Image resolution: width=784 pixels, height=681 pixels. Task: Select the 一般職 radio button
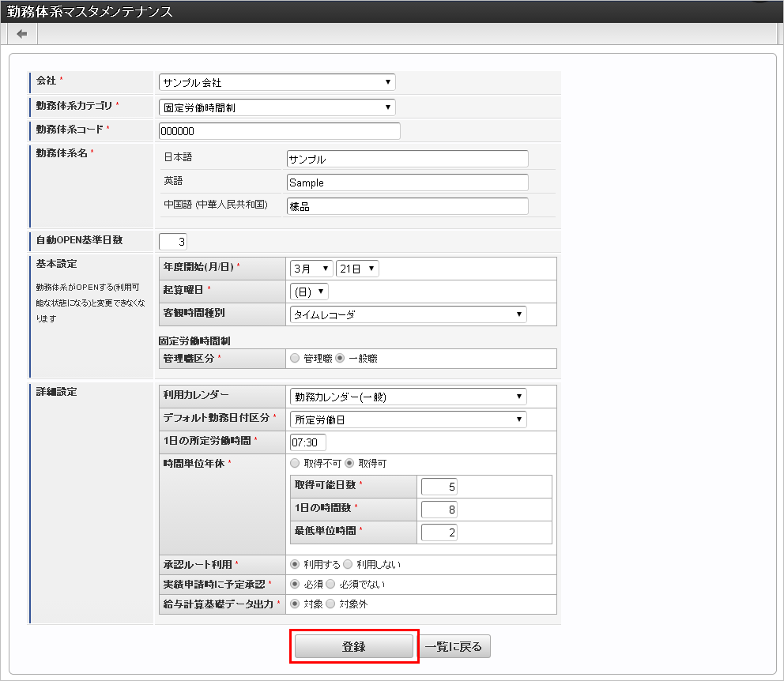coord(340,358)
